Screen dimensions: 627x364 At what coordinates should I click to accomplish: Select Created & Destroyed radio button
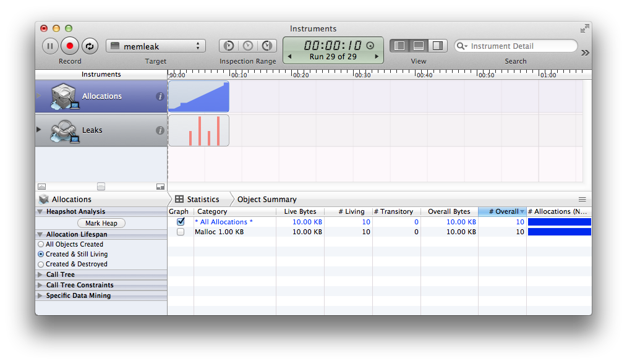(x=41, y=264)
